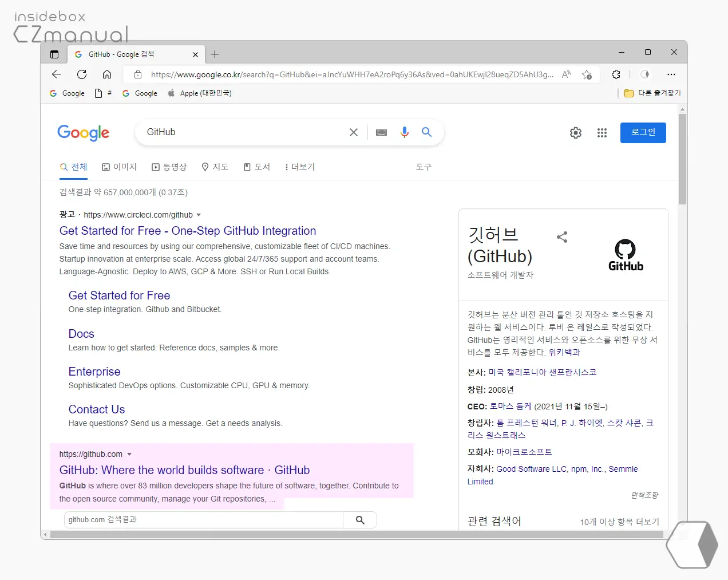
Task: Open GitHub: Where the world builds software
Action: [x=184, y=470]
